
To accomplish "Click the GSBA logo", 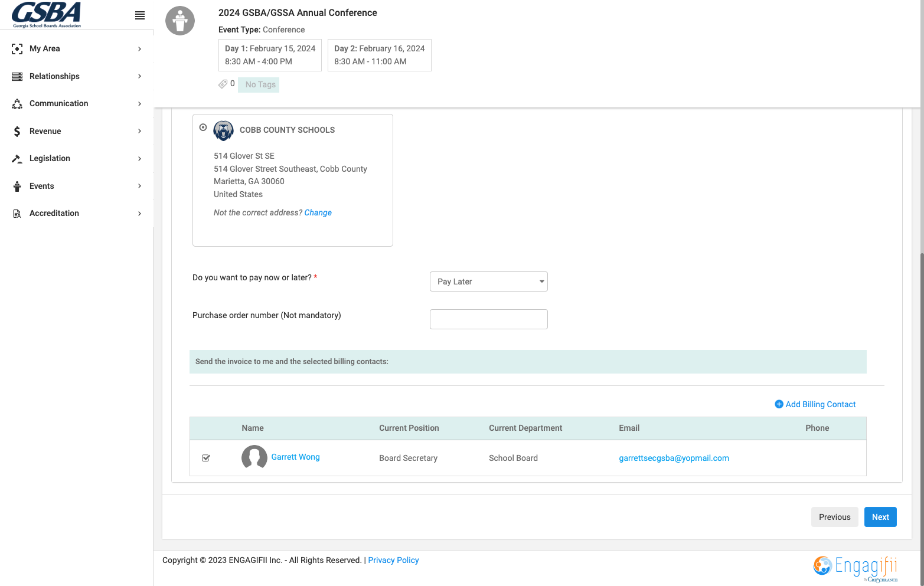I will 47,15.
